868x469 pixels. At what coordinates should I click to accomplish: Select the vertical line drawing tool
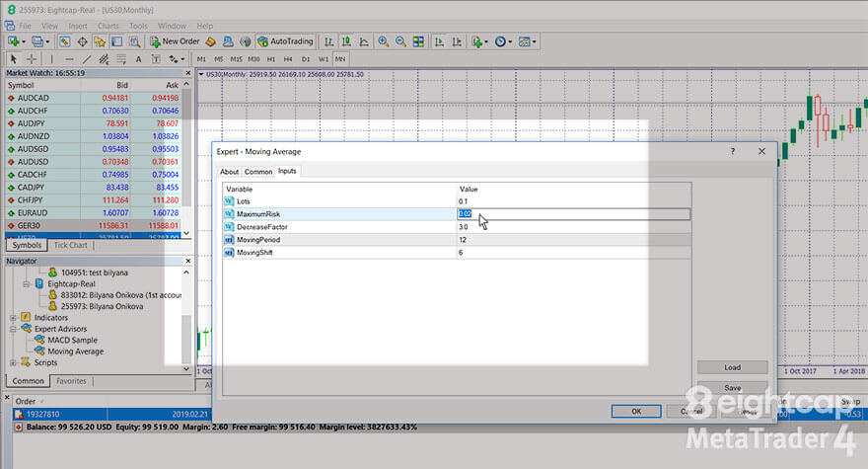pyautogui.click(x=52, y=59)
